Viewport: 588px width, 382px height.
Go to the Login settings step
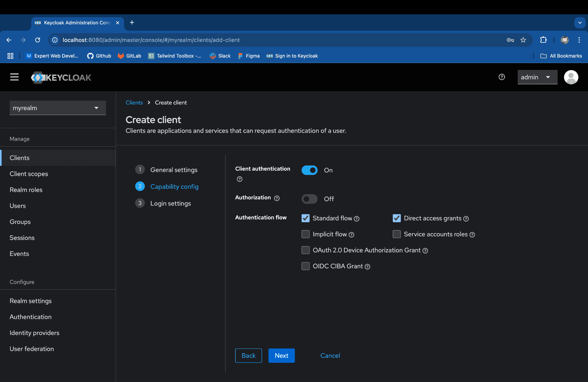[x=171, y=203]
